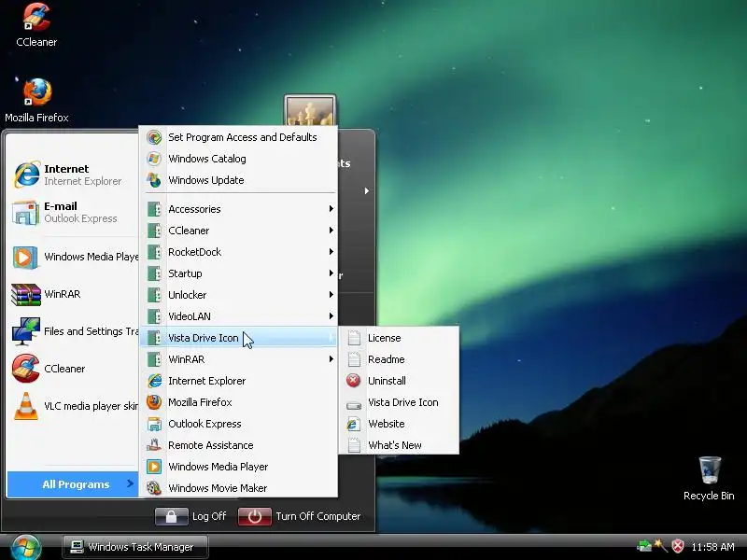Expand the RocketDock submenu arrow
This screenshot has height=560, width=747.
(331, 251)
